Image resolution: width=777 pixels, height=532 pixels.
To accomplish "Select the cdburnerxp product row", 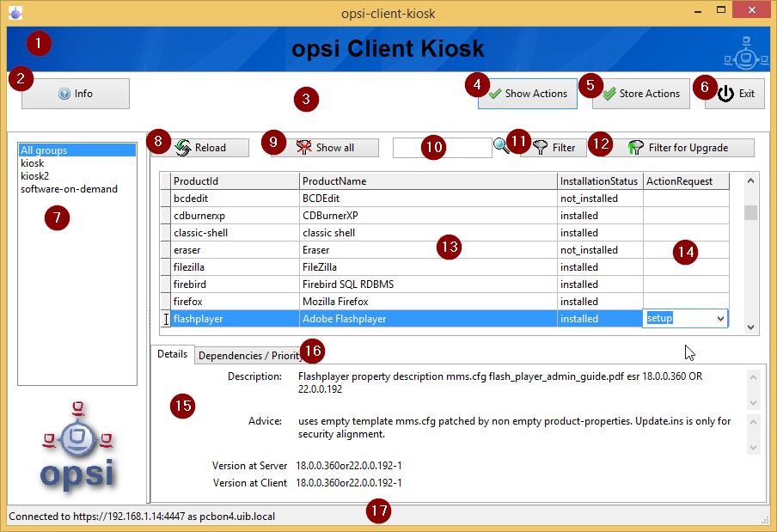I will coord(444,216).
